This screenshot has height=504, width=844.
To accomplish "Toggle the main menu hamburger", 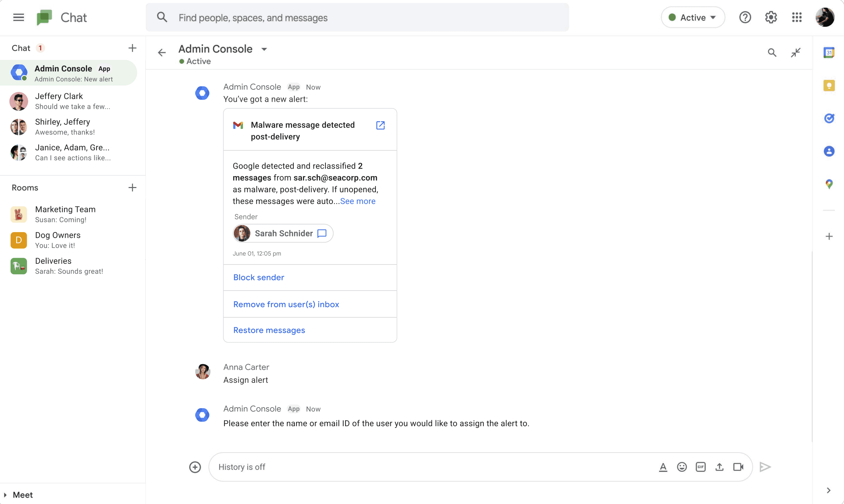I will coord(18,17).
